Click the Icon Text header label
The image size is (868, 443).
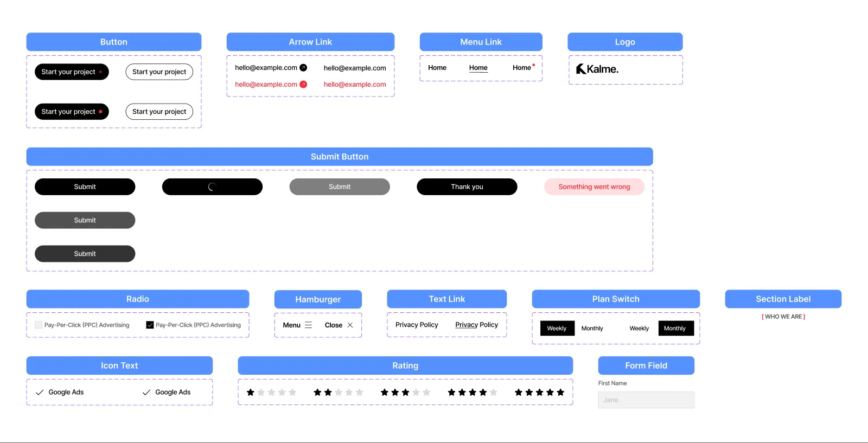[x=119, y=365]
